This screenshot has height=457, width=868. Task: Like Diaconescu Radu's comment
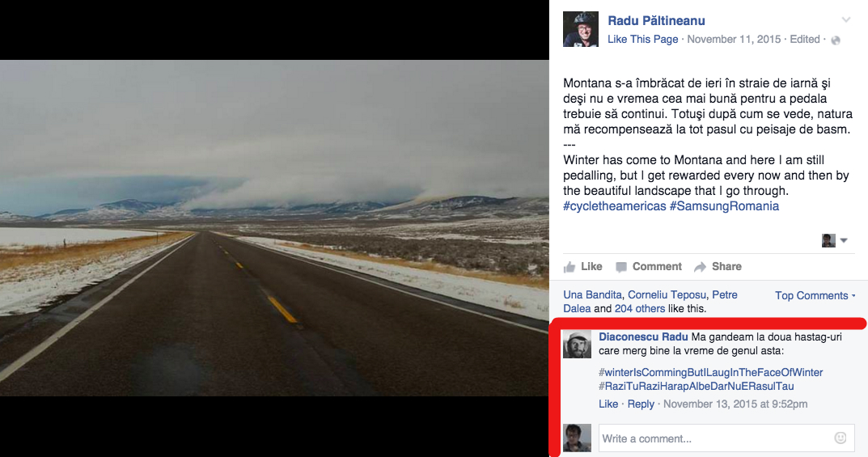click(x=608, y=404)
